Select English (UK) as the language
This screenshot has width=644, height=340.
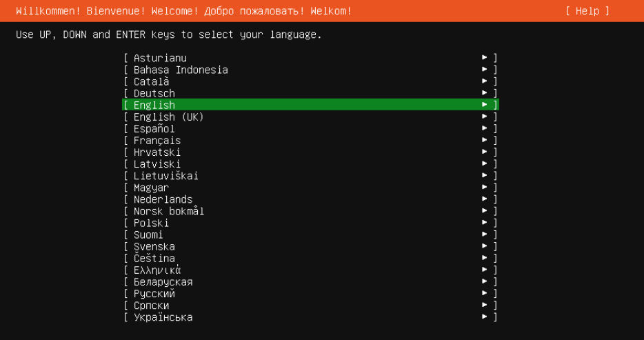[x=168, y=117]
